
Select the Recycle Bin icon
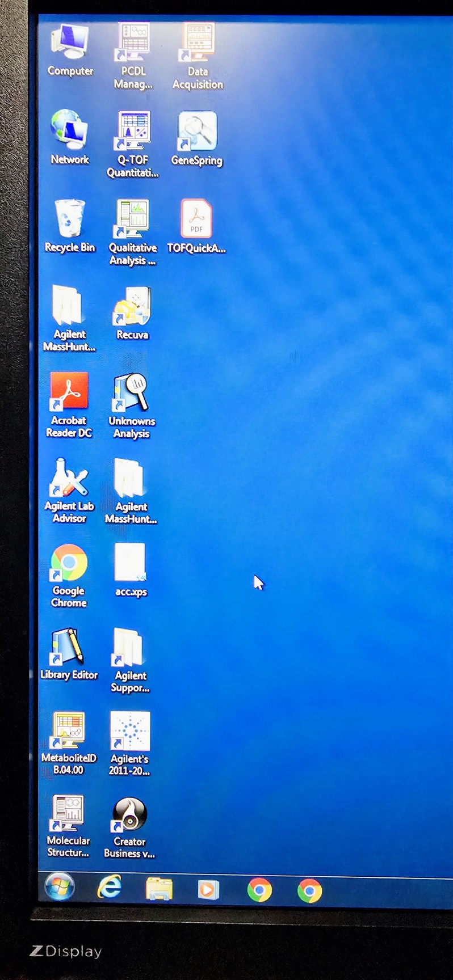70,219
